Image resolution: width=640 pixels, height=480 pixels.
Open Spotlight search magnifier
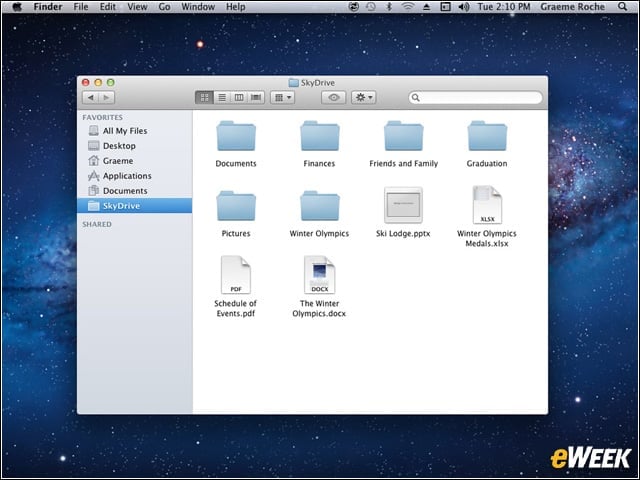(x=622, y=7)
